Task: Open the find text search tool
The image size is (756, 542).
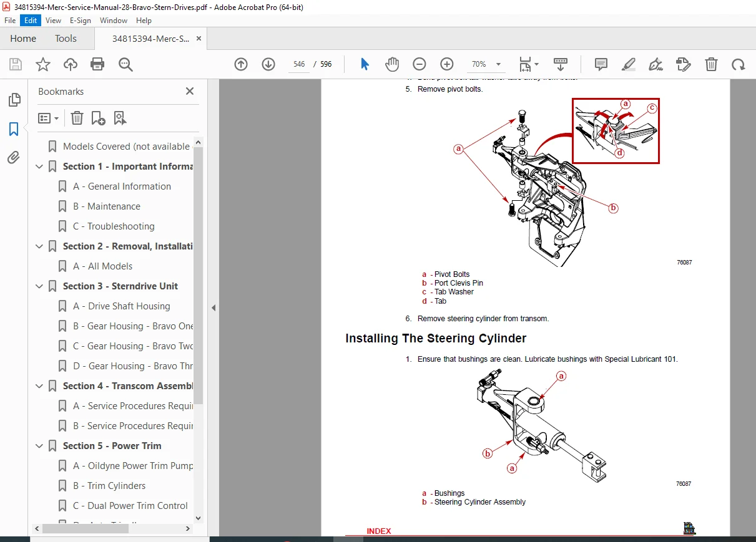Action: coord(125,64)
